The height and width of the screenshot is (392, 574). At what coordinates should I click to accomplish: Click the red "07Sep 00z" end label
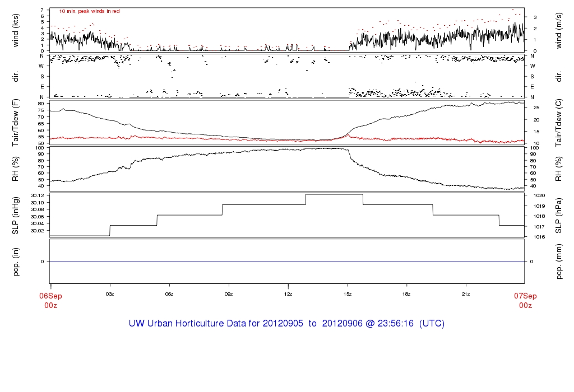click(525, 301)
